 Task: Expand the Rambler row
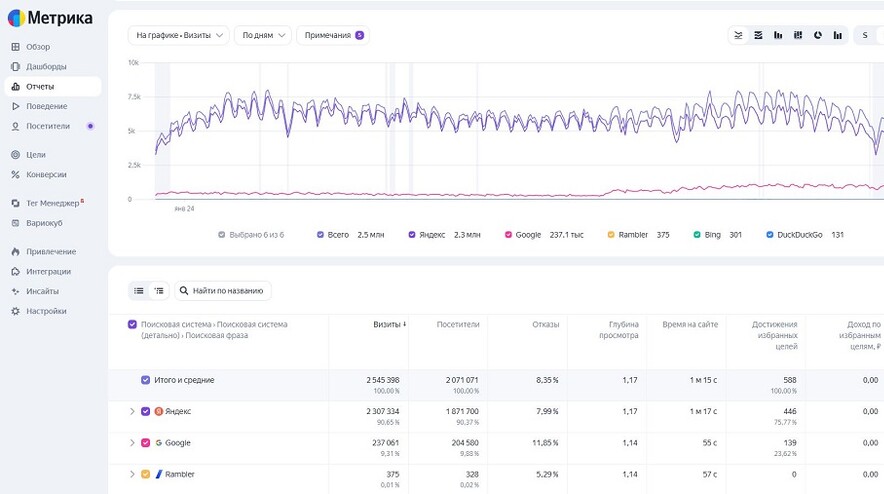[132, 474]
